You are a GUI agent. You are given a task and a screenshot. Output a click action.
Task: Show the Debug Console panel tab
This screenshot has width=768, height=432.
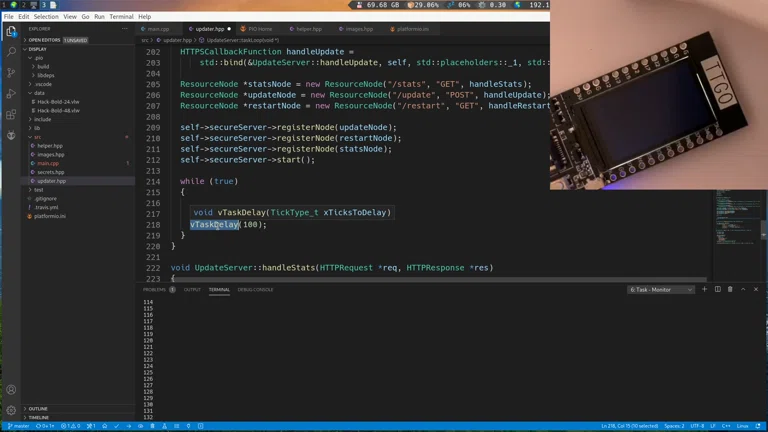255,289
